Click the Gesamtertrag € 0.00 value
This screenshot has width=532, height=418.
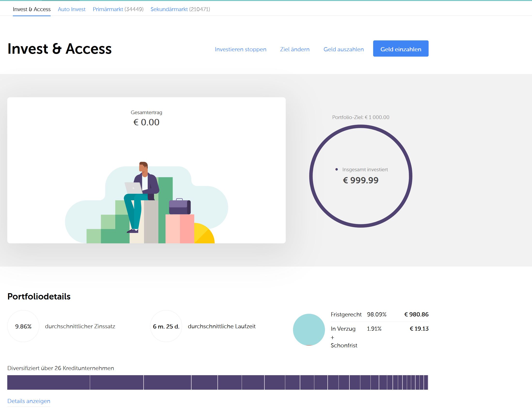click(146, 122)
